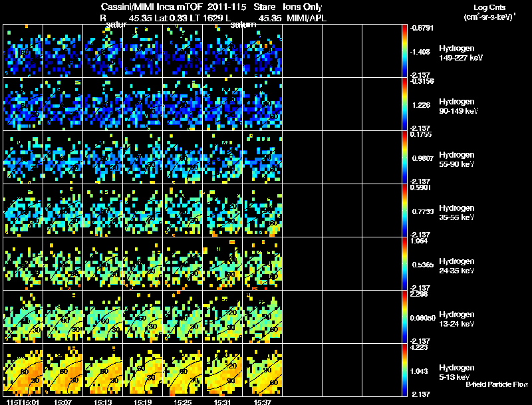Click the 'MIMI/APL' header text
The height and width of the screenshot is (405, 532).
pos(307,18)
